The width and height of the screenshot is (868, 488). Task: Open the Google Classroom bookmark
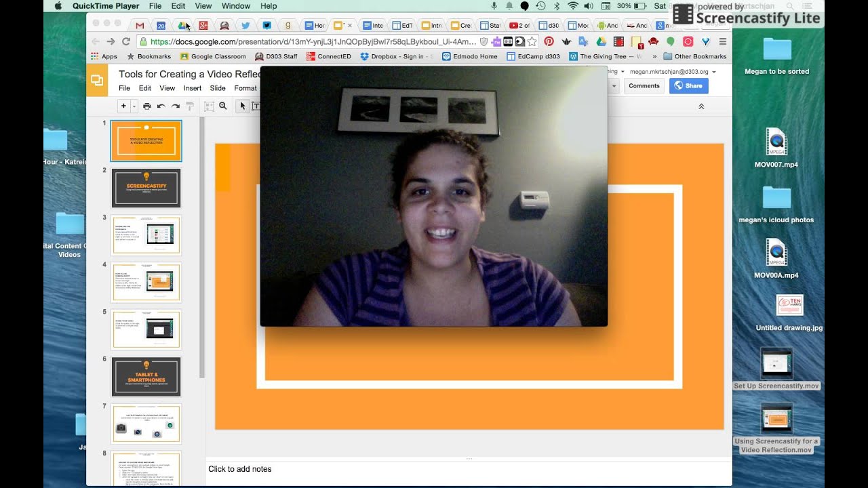click(214, 56)
